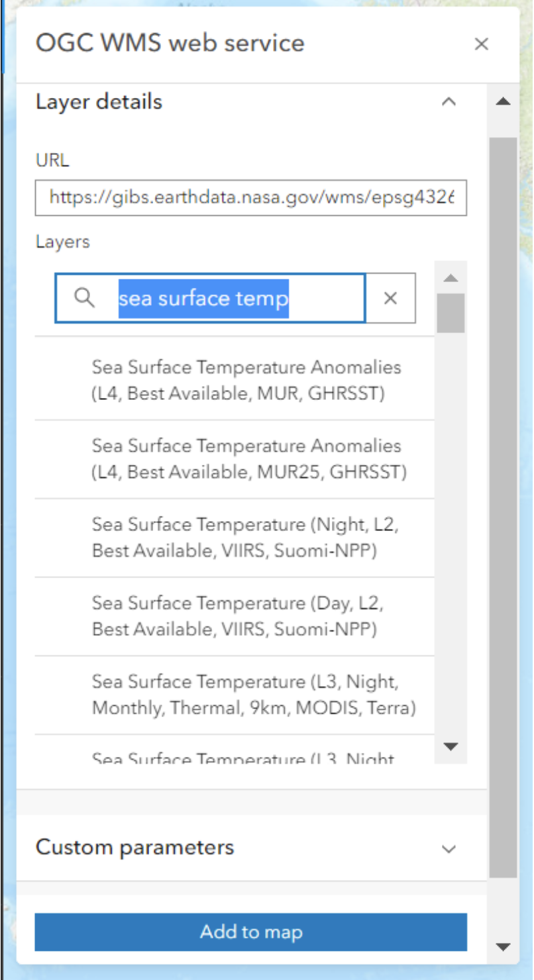This screenshot has height=980, width=534.
Task: Select Sea Surface Temperature L3 Night Monthly Thermal MODIS Terra
Action: click(235, 695)
